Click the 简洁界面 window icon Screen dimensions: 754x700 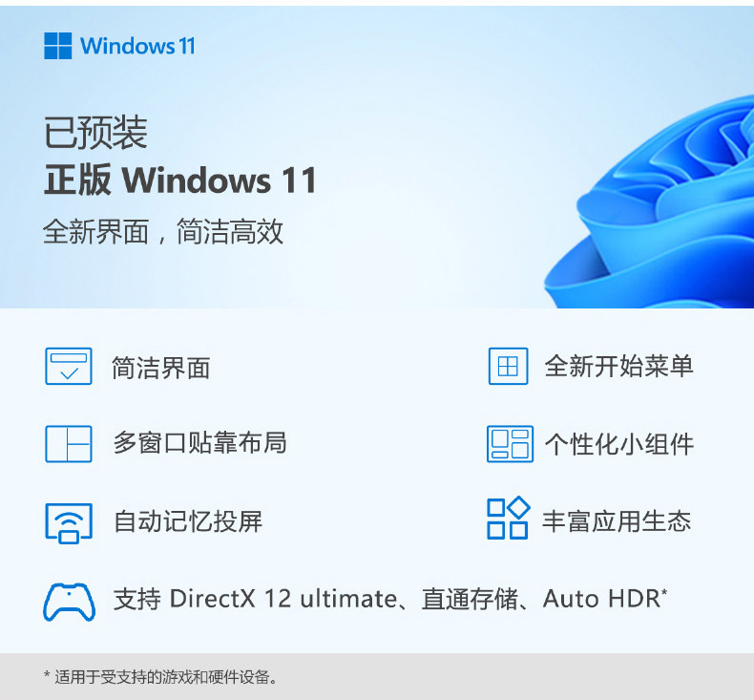(69, 366)
